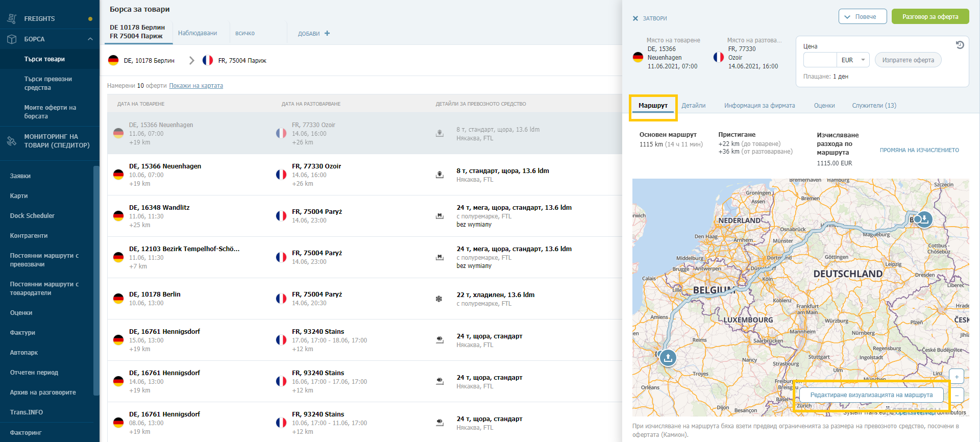Close the offer panel with ЗАТВОРИ
Image resolution: width=980 pixels, height=442 pixels.
point(650,18)
